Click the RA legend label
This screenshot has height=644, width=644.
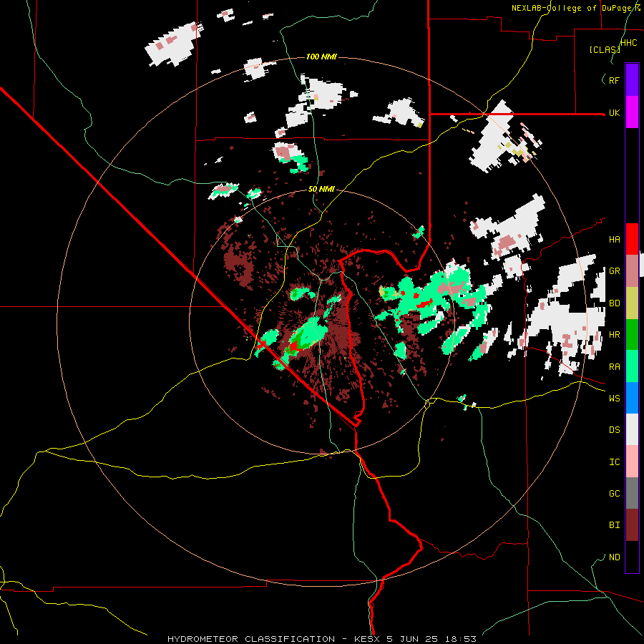pos(614,367)
